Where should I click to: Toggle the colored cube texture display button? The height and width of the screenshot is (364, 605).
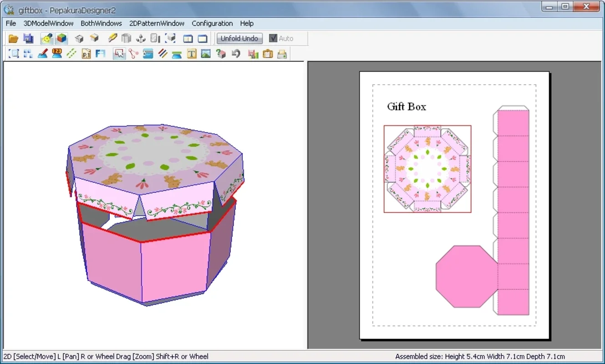[x=62, y=39]
